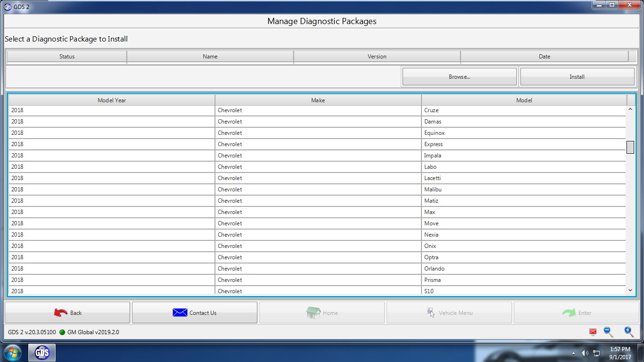Select the Cruze model row
This screenshot has height=362, width=644.
pyautogui.click(x=317, y=110)
